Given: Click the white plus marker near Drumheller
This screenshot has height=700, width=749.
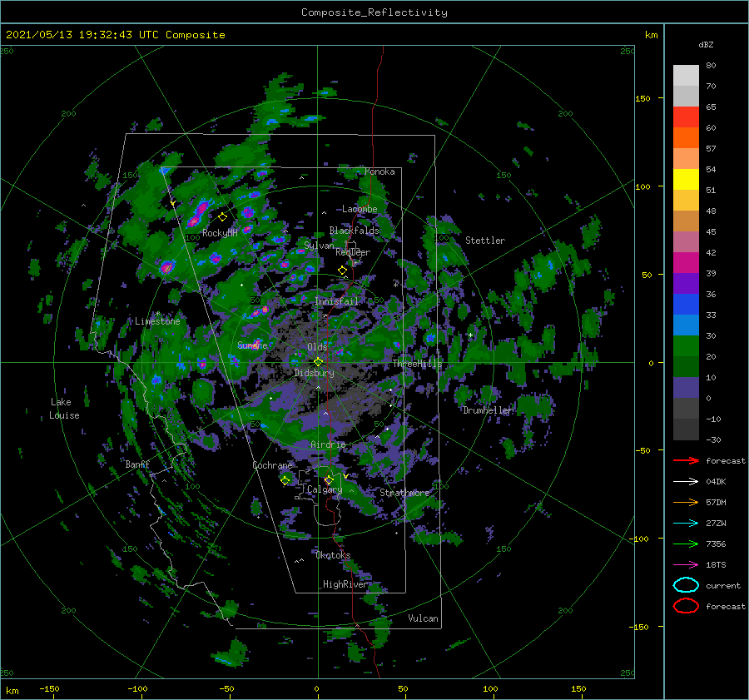Looking at the screenshot, I should pos(470,335).
